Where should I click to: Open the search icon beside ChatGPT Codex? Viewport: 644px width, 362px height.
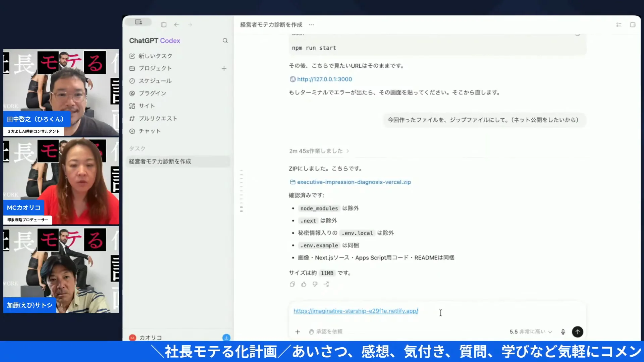click(x=225, y=41)
